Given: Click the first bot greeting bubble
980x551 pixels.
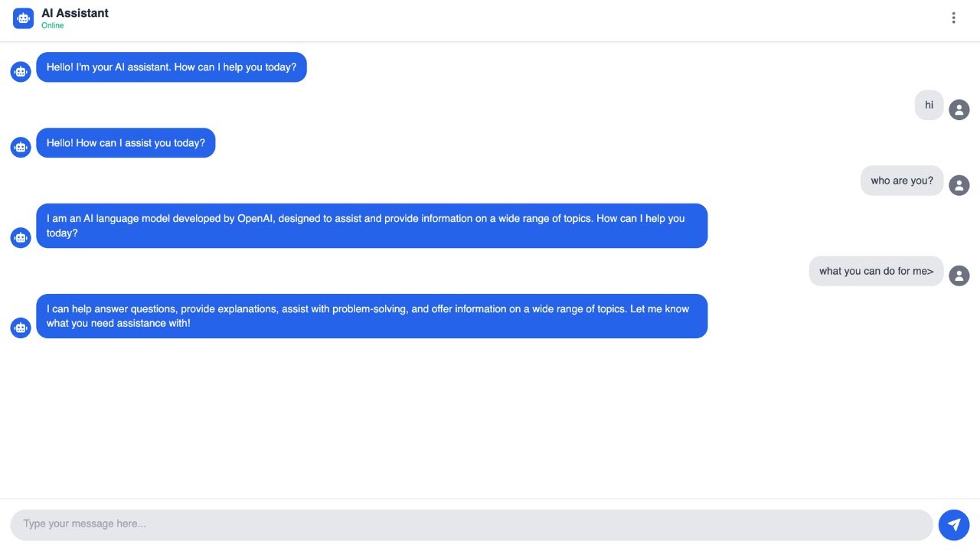Looking at the screenshot, I should tap(171, 67).
